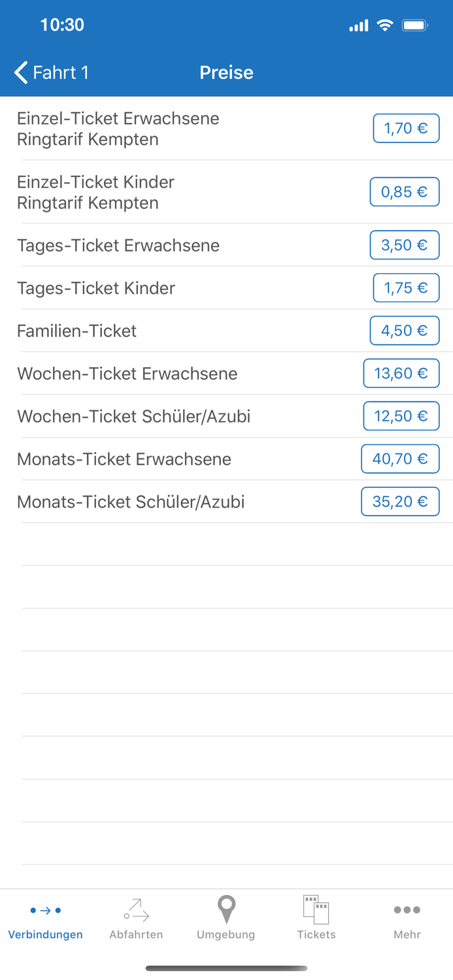The width and height of the screenshot is (453, 980).
Task: Buy the Wochen-Ticket Schüler/Azubi for 12,50 €
Action: point(401,416)
